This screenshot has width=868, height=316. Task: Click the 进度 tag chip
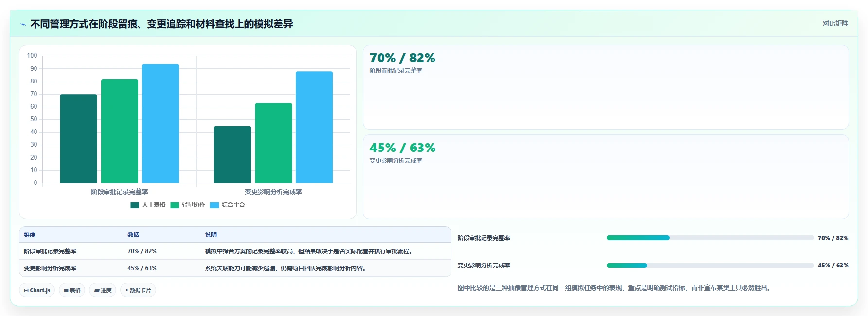point(103,290)
